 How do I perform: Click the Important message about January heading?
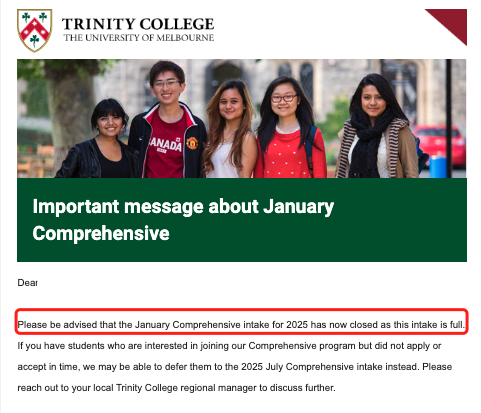(x=183, y=207)
